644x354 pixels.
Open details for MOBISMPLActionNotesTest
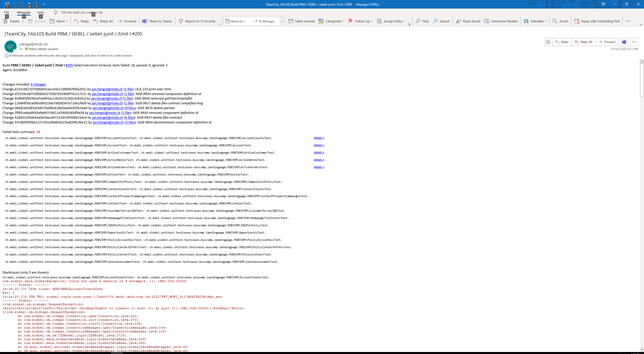tap(319, 160)
